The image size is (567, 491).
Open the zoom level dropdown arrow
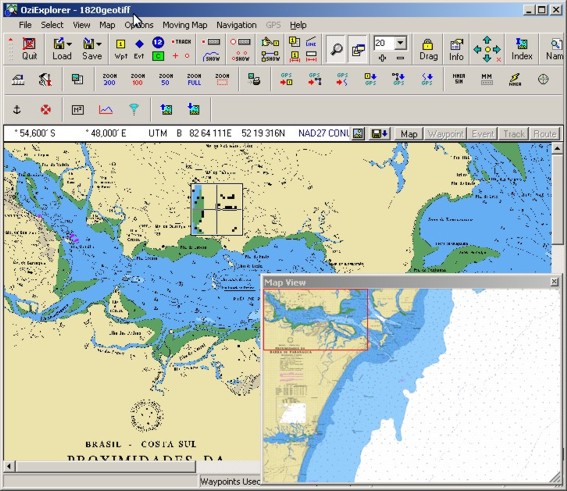(x=400, y=43)
